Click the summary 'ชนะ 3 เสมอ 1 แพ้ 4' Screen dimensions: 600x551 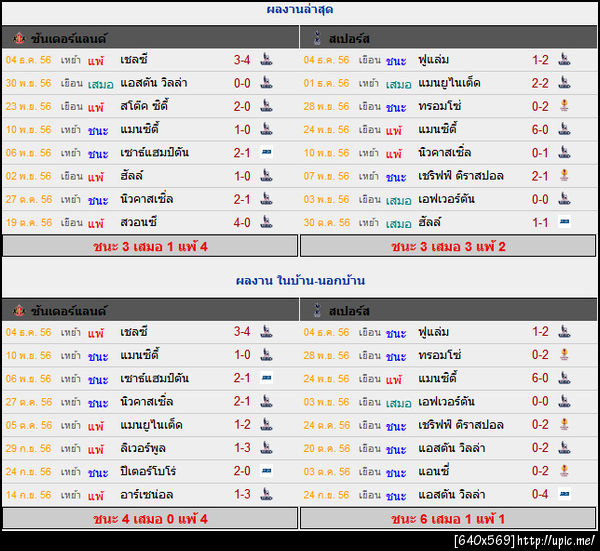150,246
